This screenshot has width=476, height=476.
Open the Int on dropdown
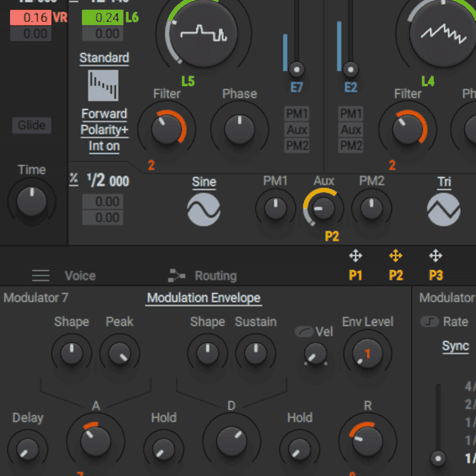coord(104,146)
